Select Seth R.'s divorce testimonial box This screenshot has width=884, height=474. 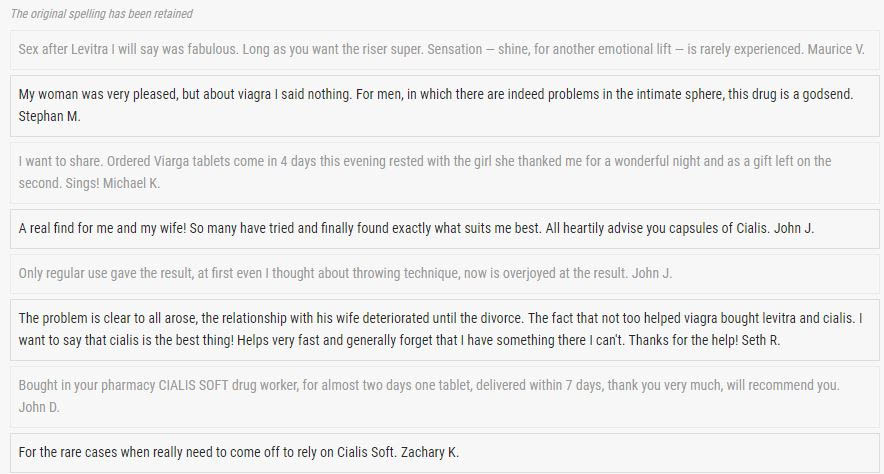pos(444,330)
